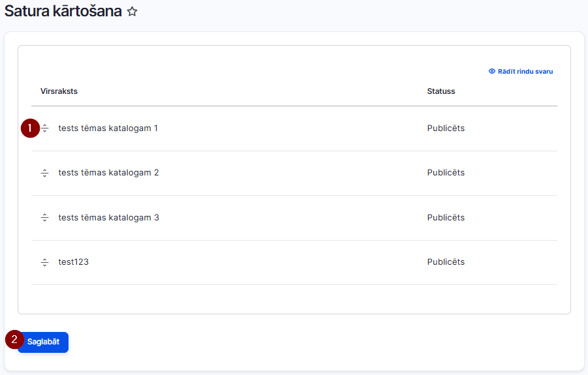Screen dimensions: 588x375
Task: Click drag handle for tests tēmas katalogam 2
Action: coord(44,173)
